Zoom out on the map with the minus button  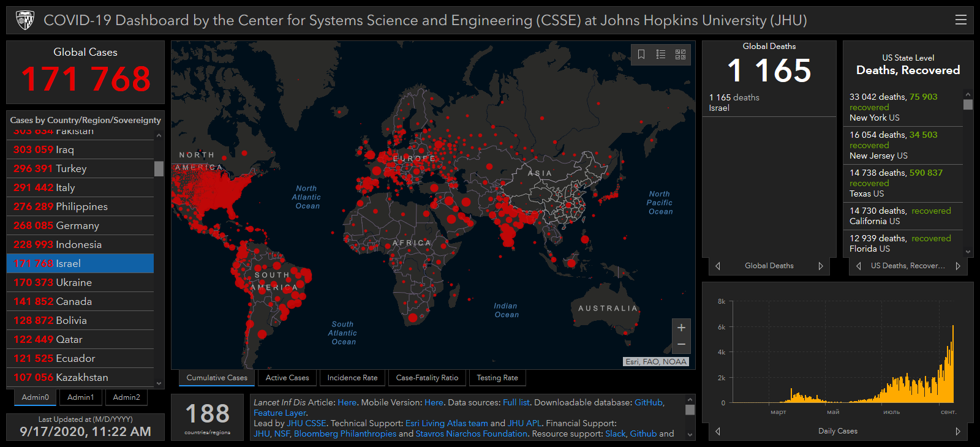tap(681, 345)
